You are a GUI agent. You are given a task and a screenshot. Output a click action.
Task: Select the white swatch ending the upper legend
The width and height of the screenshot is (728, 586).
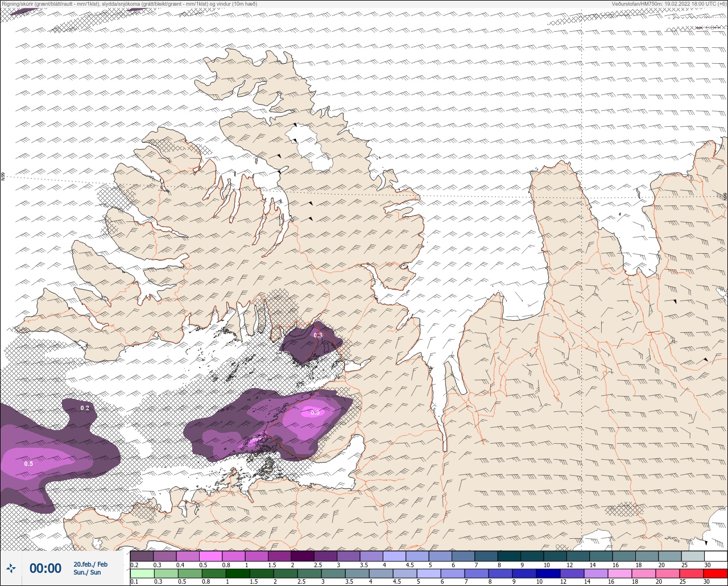click(x=715, y=556)
